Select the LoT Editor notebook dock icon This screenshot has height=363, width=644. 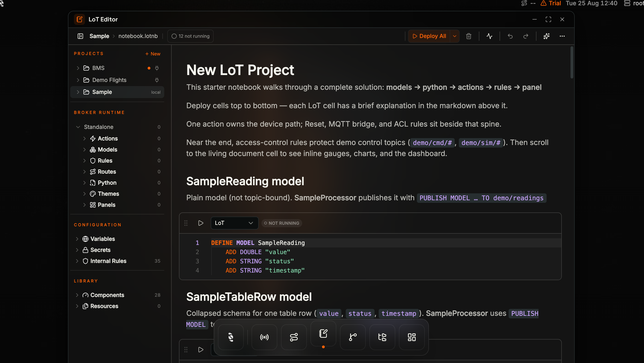pos(323,334)
